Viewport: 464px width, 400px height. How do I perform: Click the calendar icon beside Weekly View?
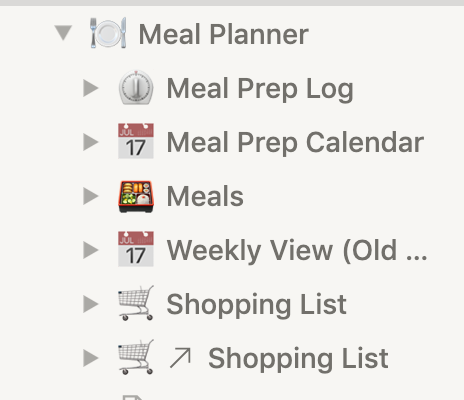click(136, 249)
